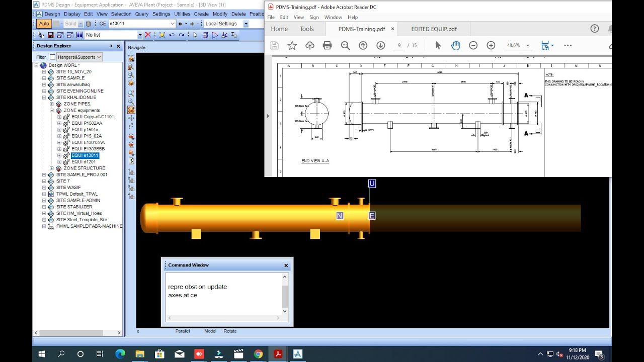Select EQUI d1201 in the tree

pyautogui.click(x=83, y=162)
